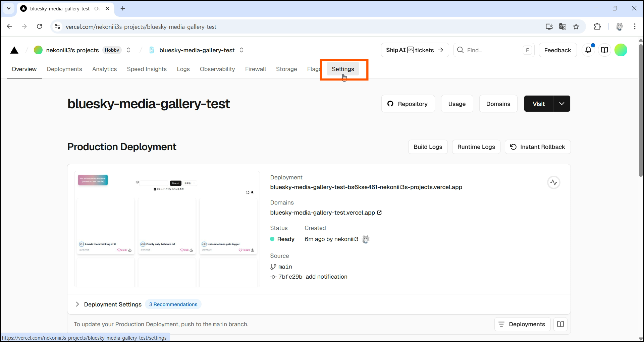Open project switcher chevron

[241, 50]
